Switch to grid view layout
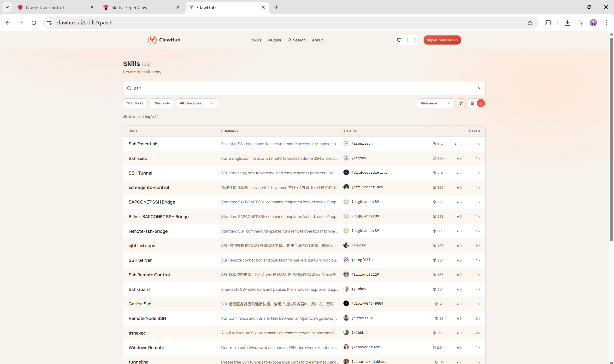Image resolution: width=614 pixels, height=364 pixels. tap(472, 103)
